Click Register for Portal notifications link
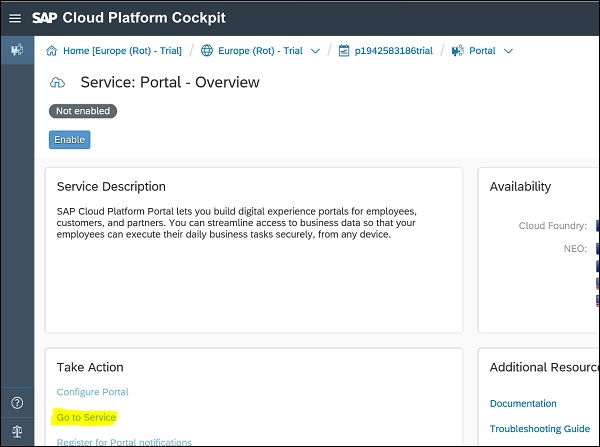 click(124, 441)
